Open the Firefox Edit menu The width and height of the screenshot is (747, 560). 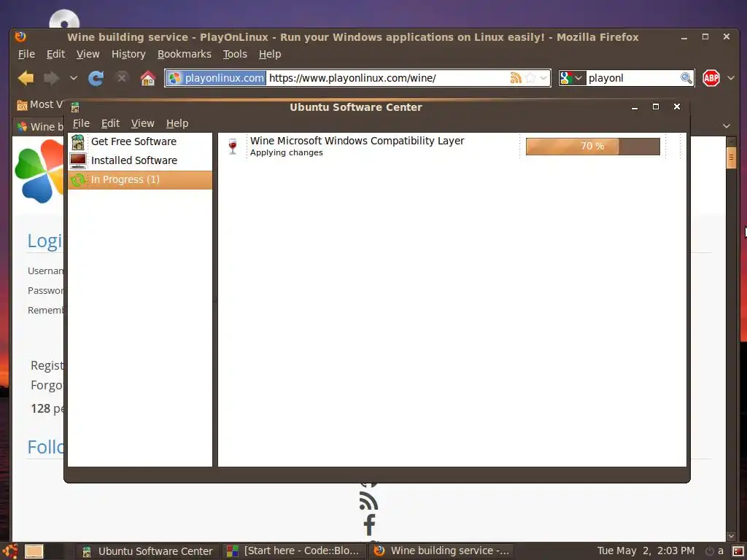[55, 54]
